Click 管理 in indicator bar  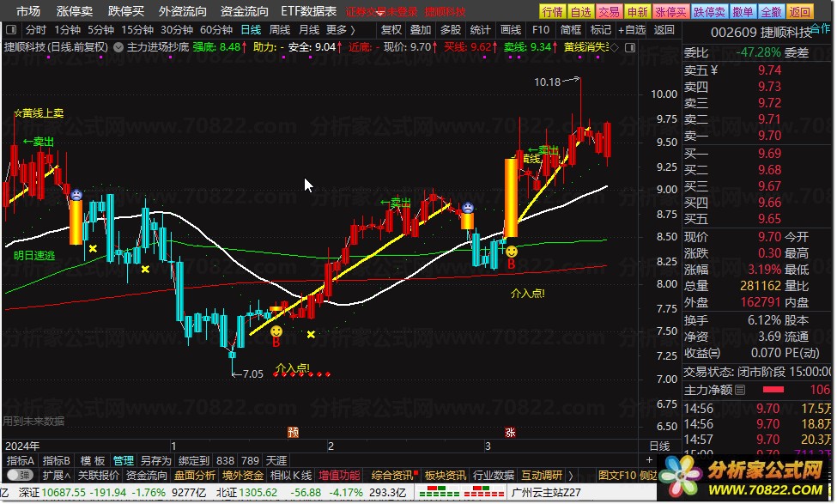124,460
